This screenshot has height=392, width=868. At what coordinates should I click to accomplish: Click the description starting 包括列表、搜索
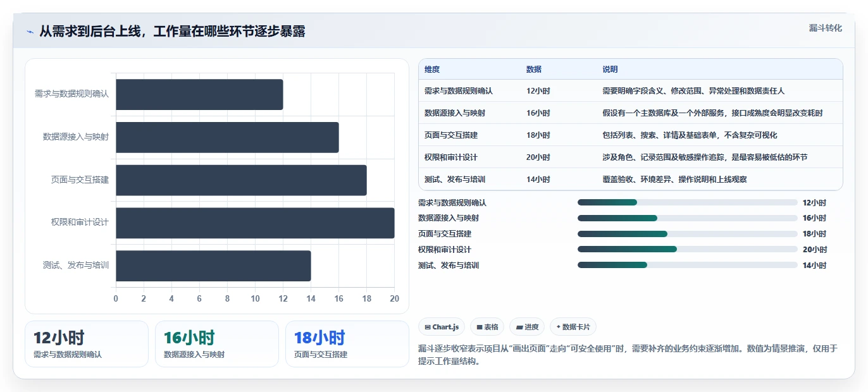pyautogui.click(x=690, y=135)
